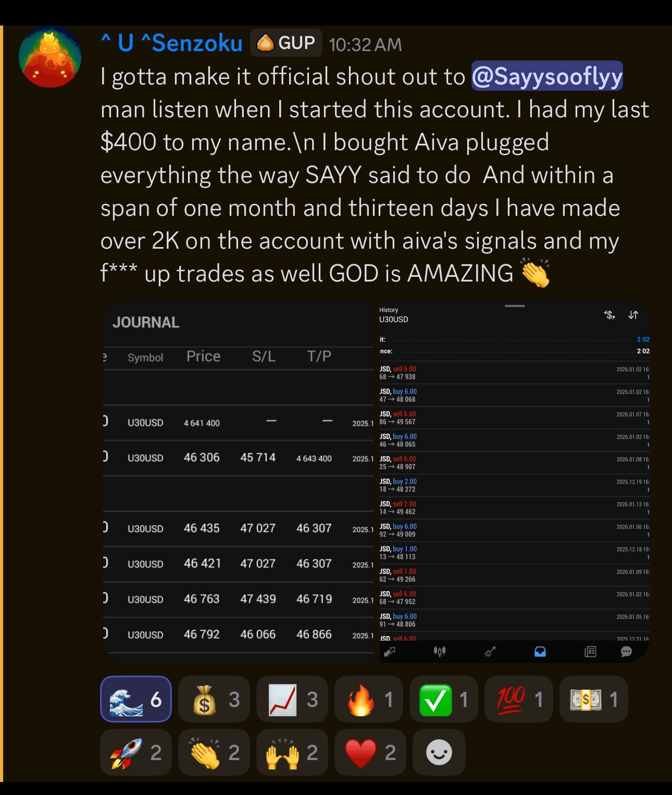
Task: Open ^U^Senzoku's user profile name
Action: tap(171, 43)
